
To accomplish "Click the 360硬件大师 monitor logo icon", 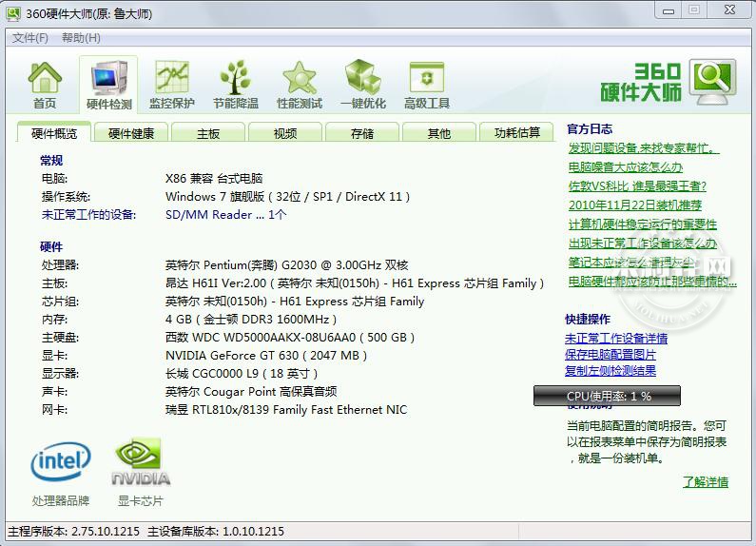I will click(712, 82).
